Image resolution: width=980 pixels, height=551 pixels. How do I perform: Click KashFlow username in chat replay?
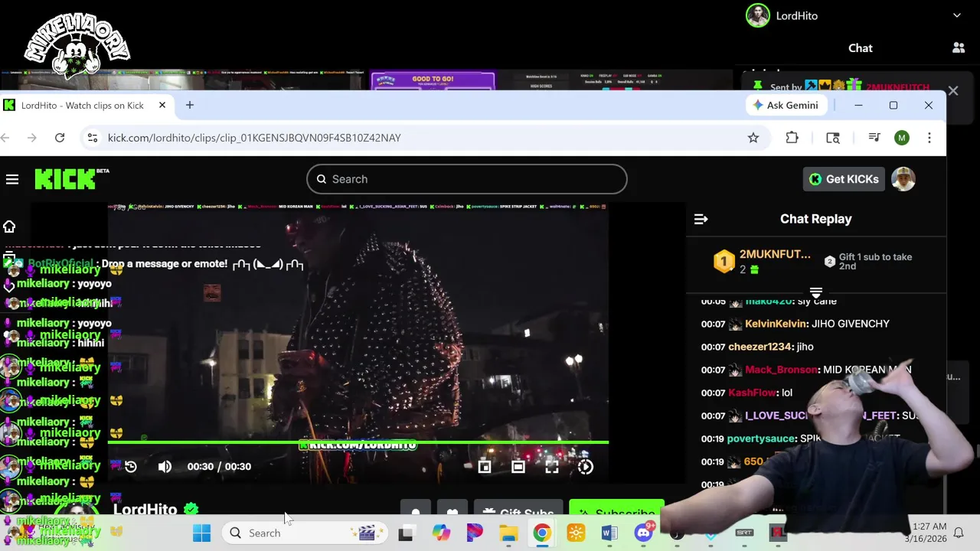click(752, 393)
